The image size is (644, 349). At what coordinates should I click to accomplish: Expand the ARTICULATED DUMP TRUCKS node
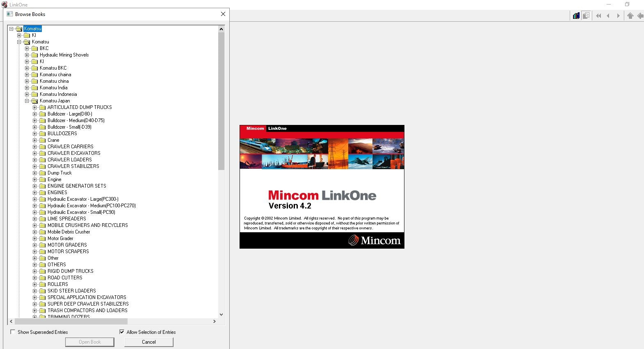35,107
